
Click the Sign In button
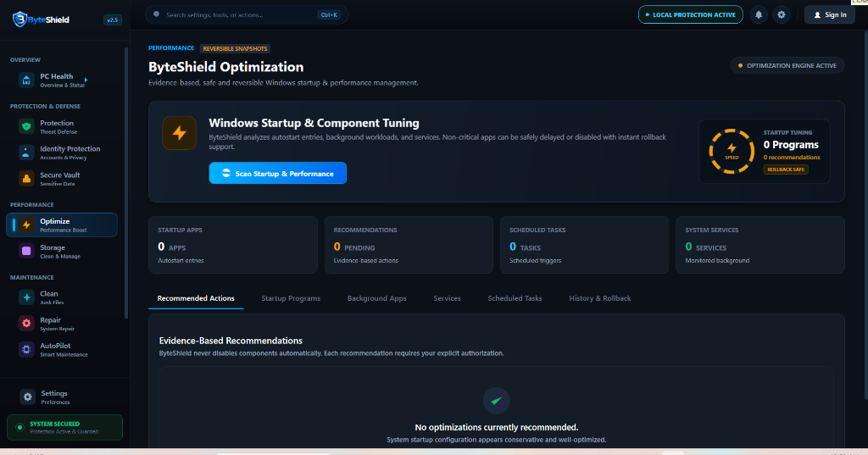tap(829, 15)
